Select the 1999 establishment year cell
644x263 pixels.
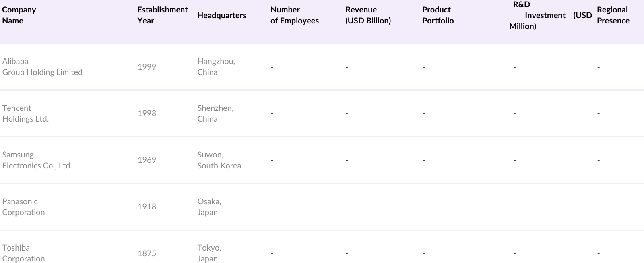(x=147, y=67)
